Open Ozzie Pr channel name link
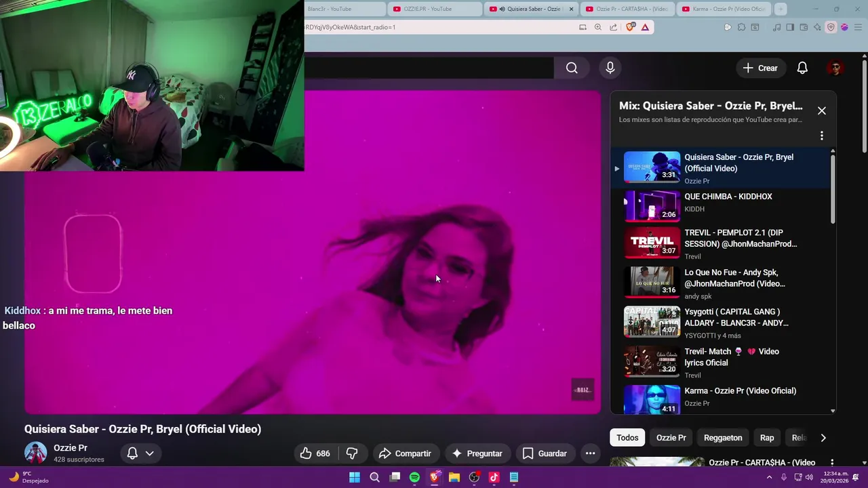 [71, 448]
